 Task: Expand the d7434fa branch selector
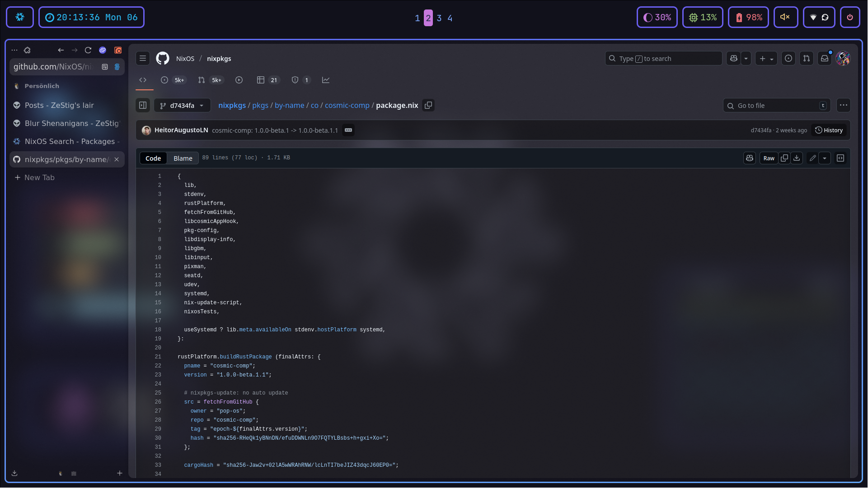coord(182,105)
